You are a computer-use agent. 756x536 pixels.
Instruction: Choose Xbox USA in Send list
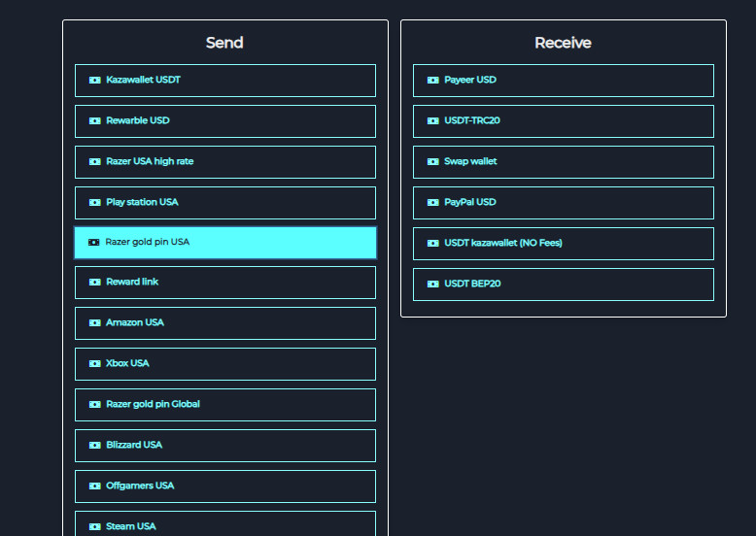pyautogui.click(x=225, y=364)
